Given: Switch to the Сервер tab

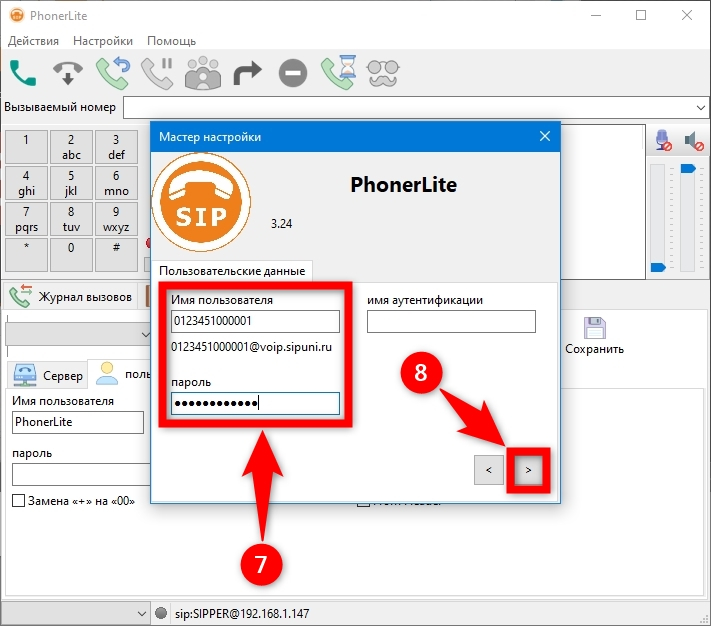Looking at the screenshot, I should pyautogui.click(x=47, y=375).
